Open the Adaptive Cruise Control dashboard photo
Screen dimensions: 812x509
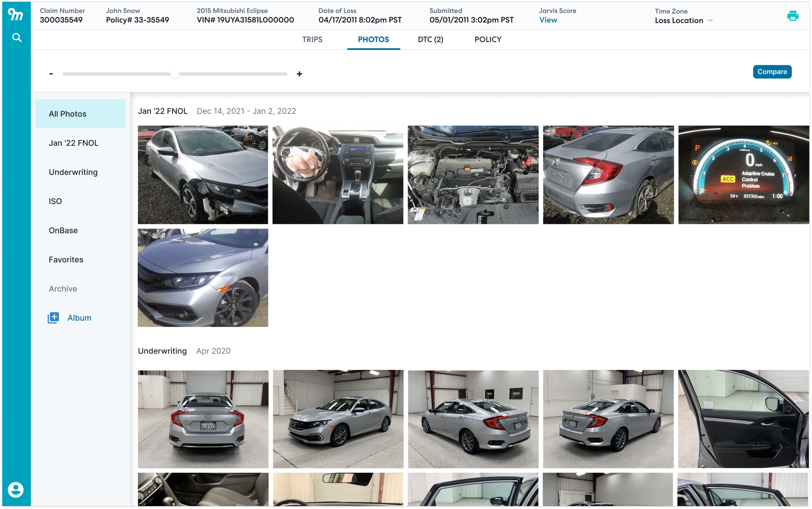click(x=743, y=175)
